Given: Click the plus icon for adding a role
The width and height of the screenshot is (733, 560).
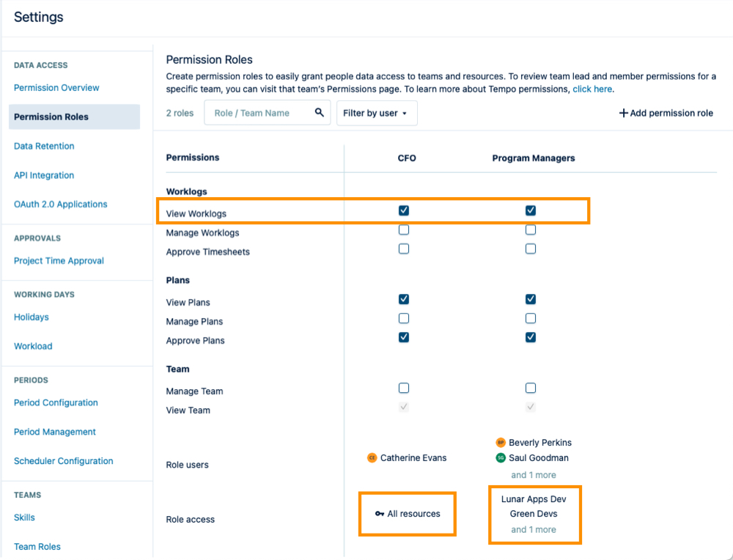Looking at the screenshot, I should (624, 113).
